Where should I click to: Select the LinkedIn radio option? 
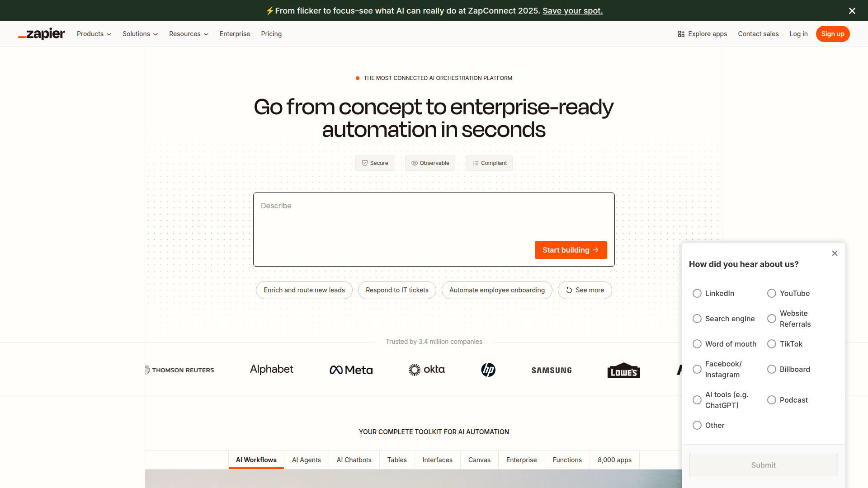(697, 293)
